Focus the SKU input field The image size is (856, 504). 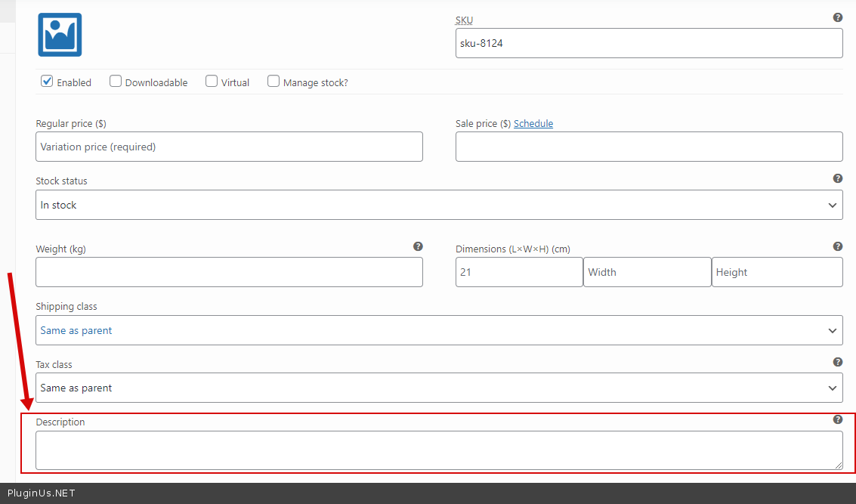click(x=649, y=44)
